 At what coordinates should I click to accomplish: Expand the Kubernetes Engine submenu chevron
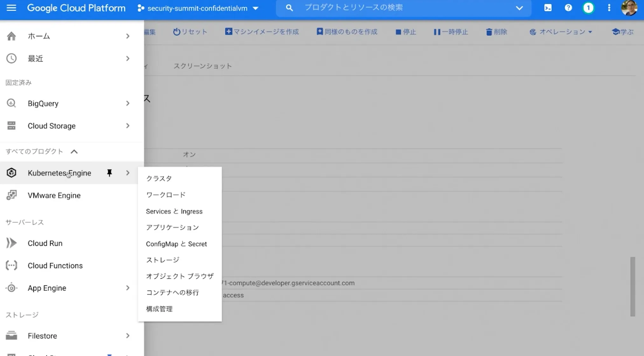click(x=128, y=173)
